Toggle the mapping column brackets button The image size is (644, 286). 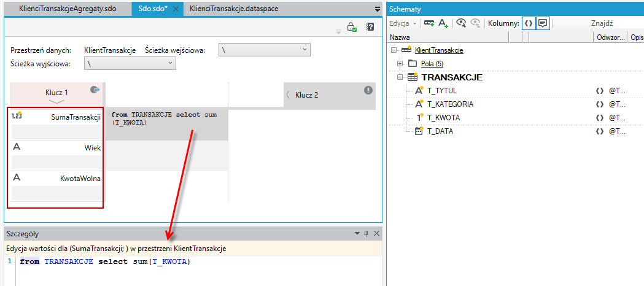[x=529, y=23]
